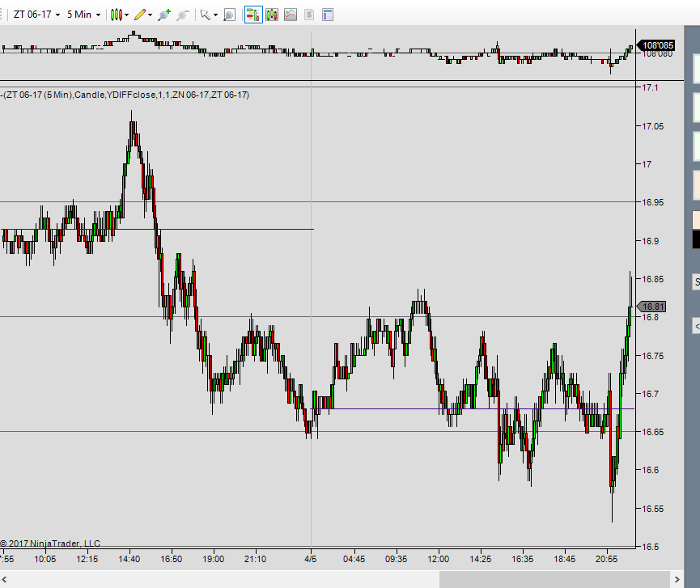Image resolution: width=700 pixels, height=588 pixels.
Task: Click the 16.5 price axis label
Action: pos(650,547)
